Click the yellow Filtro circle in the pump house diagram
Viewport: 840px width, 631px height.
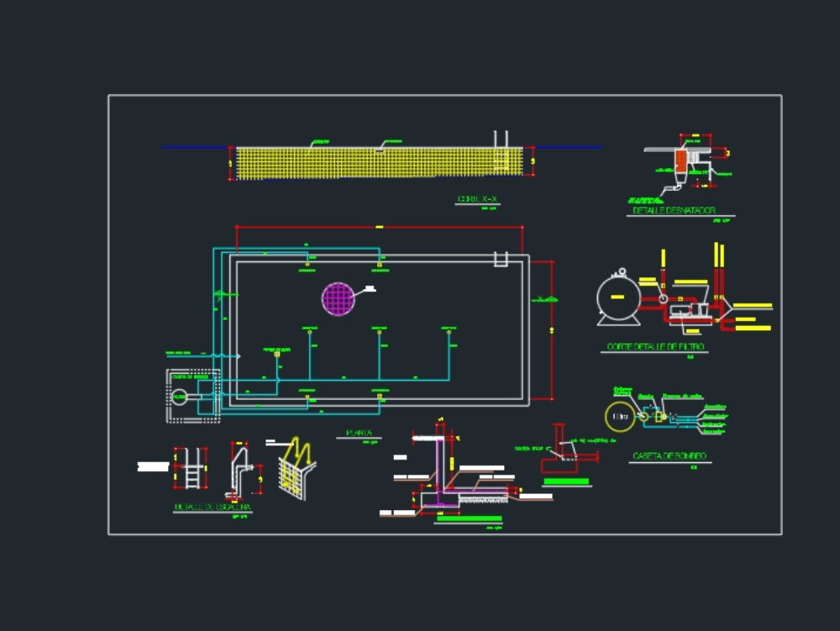[620, 416]
